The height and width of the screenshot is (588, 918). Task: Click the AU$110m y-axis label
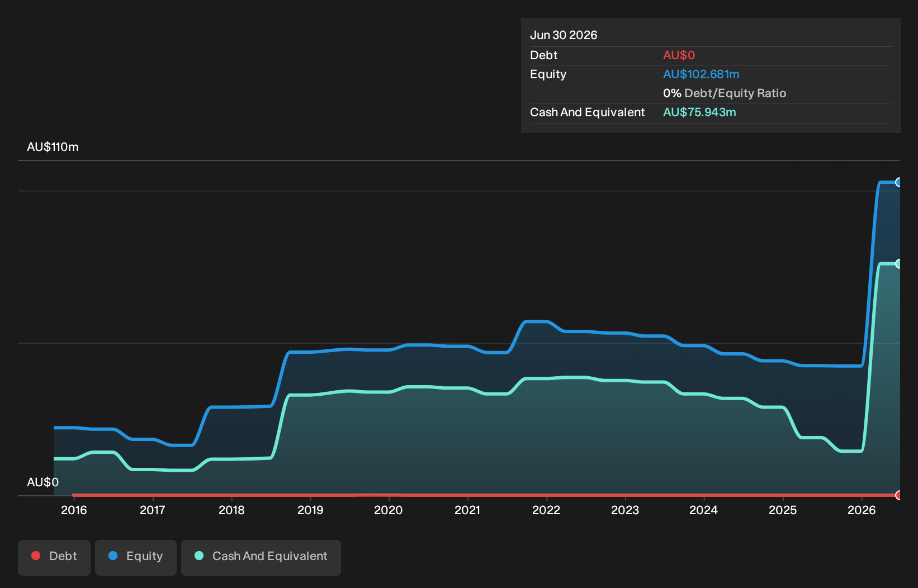pos(53,147)
